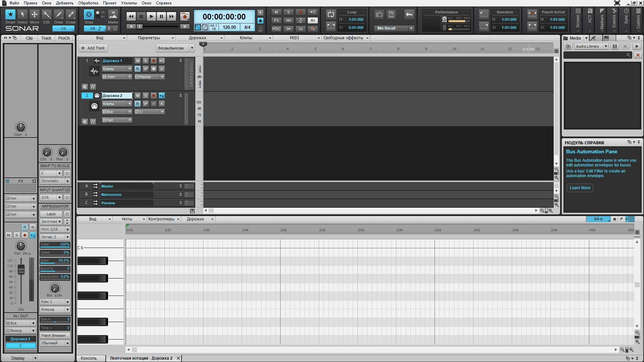
Task: Click the Patch Browser button
Action: pos(55,335)
